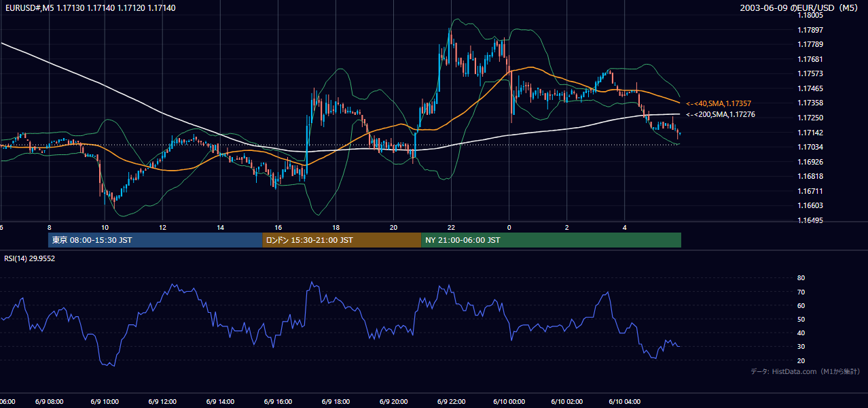
Task: Click the RSI(14) 29.9552 indicator label
Action: pos(30,258)
